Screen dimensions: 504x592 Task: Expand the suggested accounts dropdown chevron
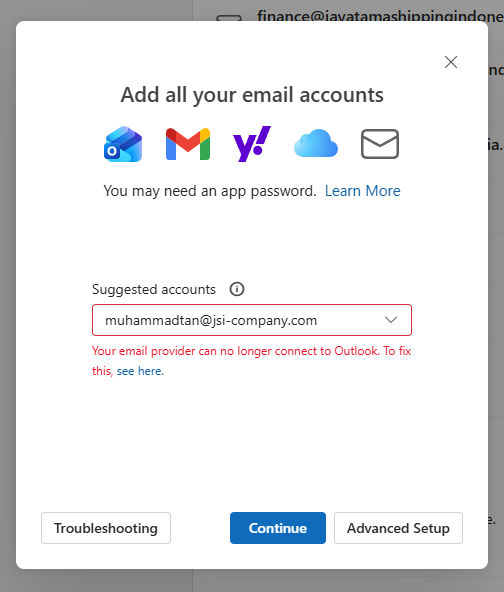(391, 320)
